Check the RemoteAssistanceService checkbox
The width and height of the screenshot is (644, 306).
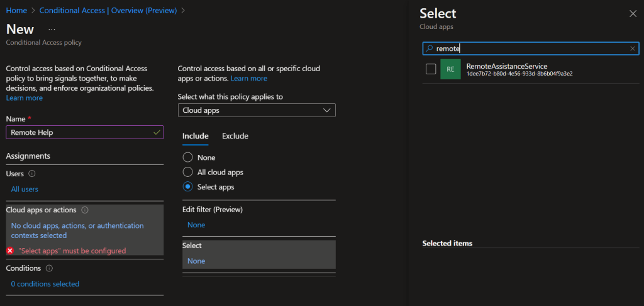point(431,69)
